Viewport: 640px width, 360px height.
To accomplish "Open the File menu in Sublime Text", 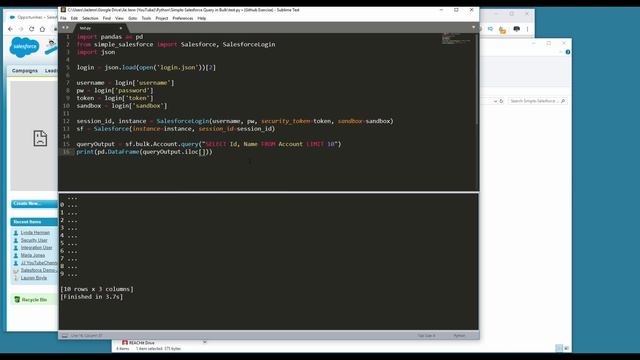I will coord(63,18).
